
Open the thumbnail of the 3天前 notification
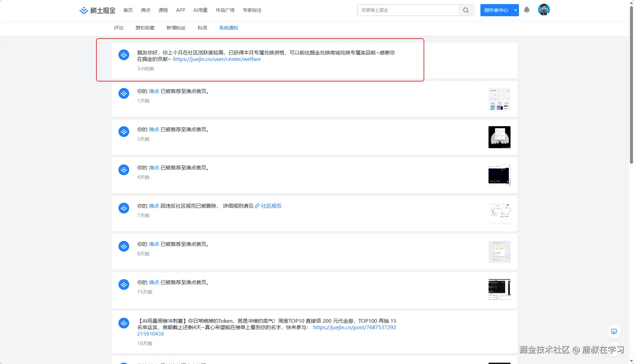pos(499,137)
